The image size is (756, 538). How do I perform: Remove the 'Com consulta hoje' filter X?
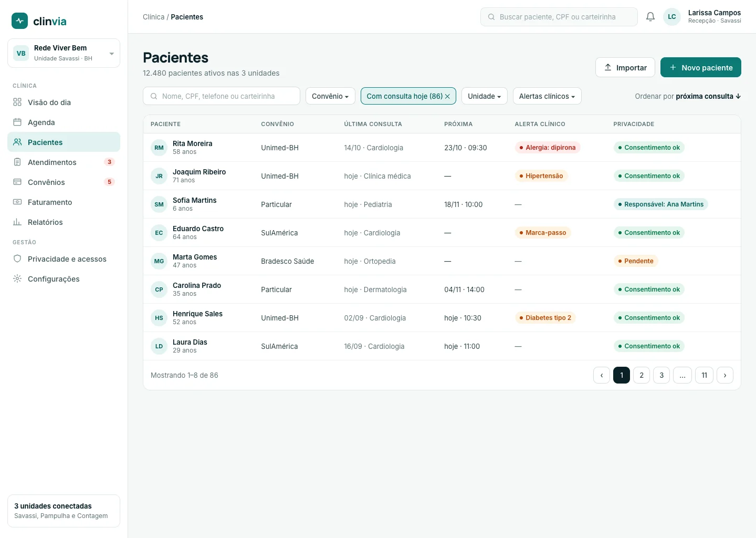[x=447, y=97]
